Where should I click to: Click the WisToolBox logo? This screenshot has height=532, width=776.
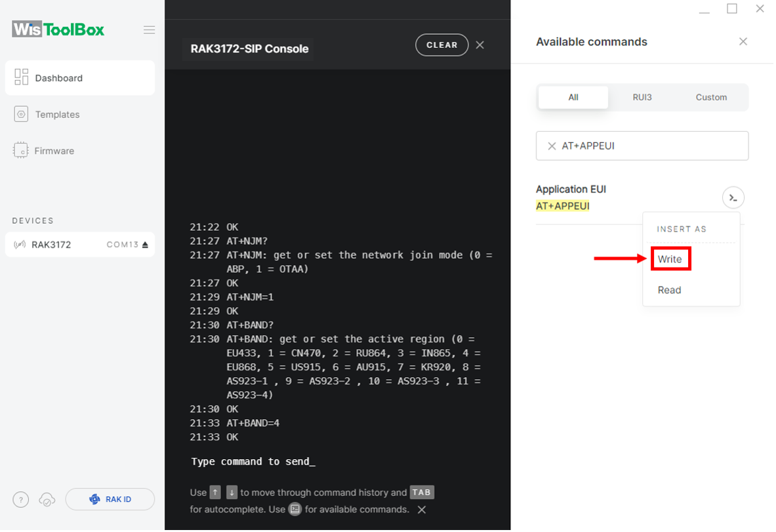pos(58,30)
